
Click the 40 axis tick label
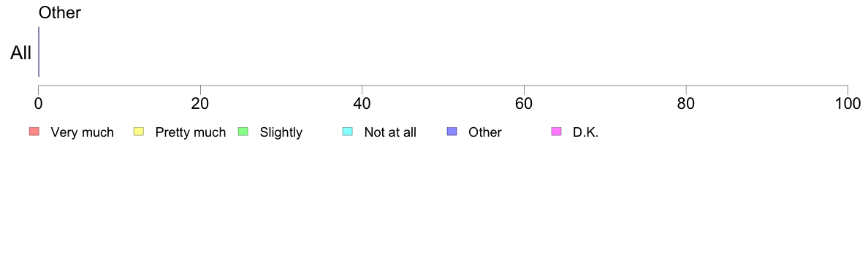pyautogui.click(x=362, y=103)
